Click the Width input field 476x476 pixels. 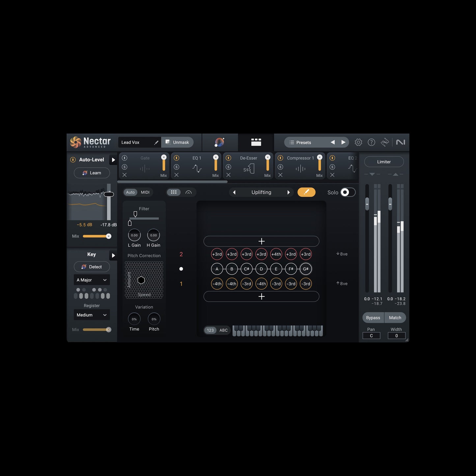click(x=397, y=336)
